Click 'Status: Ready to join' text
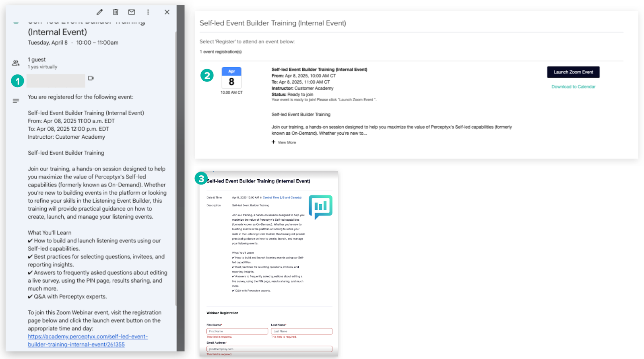The width and height of the screenshot is (644, 359). point(292,94)
